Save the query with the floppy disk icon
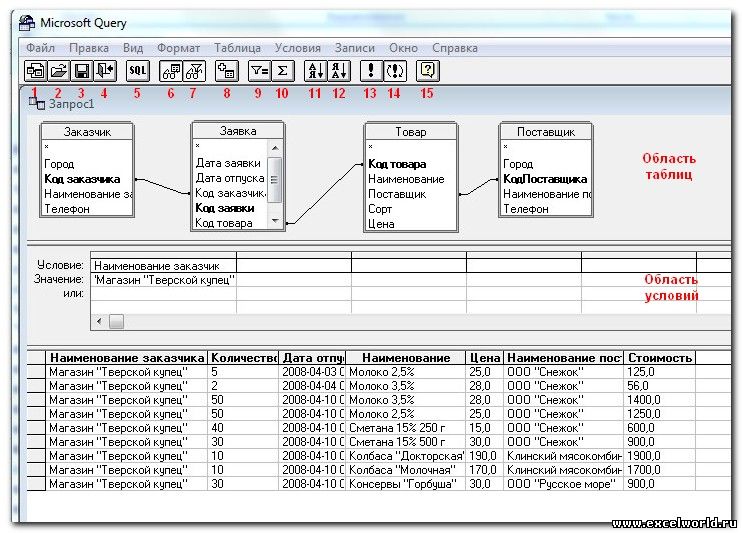Screen dimensions: 742x533 pyautogui.click(x=81, y=71)
